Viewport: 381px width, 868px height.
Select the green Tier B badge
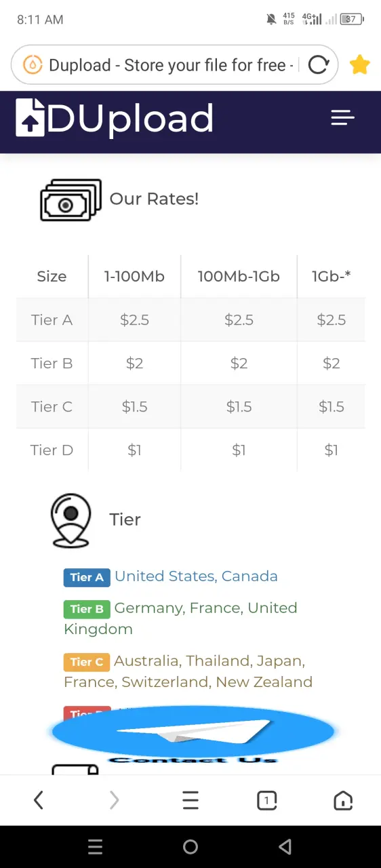click(87, 609)
